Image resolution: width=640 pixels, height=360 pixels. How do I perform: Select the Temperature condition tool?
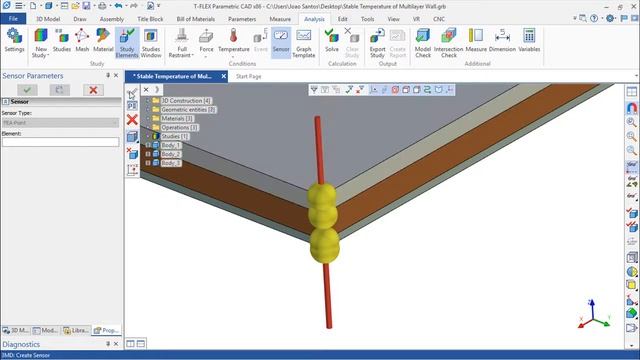click(233, 40)
